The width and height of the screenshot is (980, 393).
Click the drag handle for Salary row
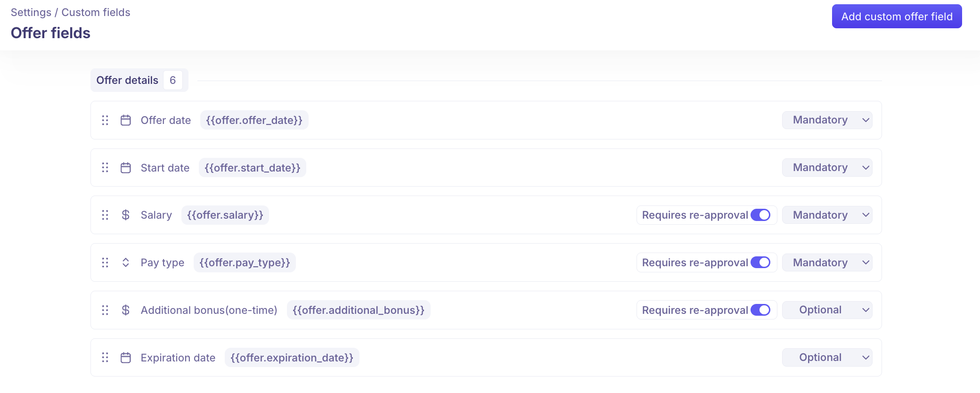[x=105, y=215]
